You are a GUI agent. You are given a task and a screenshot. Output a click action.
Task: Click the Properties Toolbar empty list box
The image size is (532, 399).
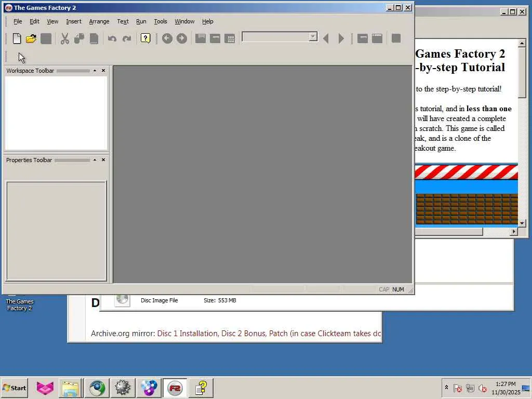tap(56, 231)
